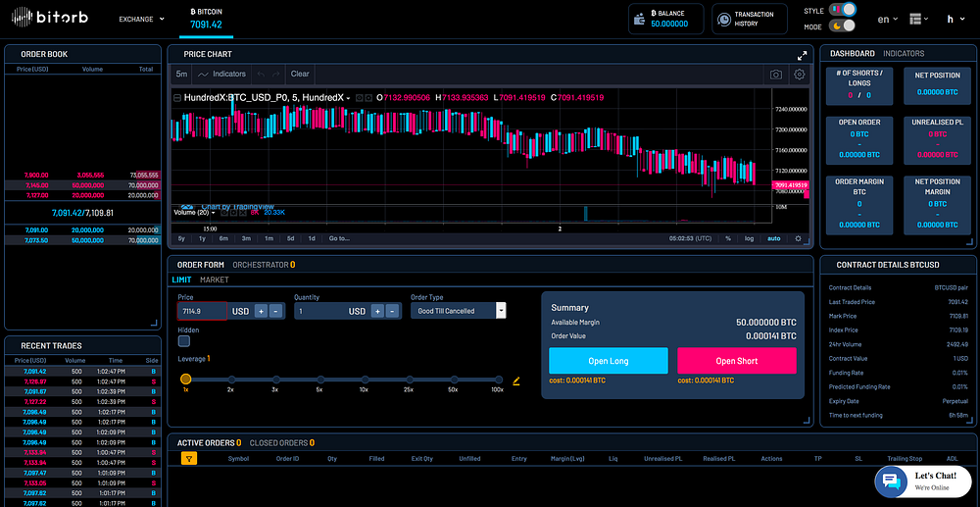Click the Order Form panel corner icon
The image size is (980, 507).
point(807,421)
